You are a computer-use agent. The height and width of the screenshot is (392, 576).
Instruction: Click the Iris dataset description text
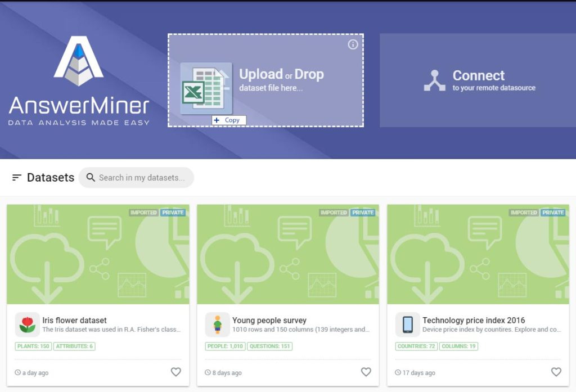[x=111, y=330]
